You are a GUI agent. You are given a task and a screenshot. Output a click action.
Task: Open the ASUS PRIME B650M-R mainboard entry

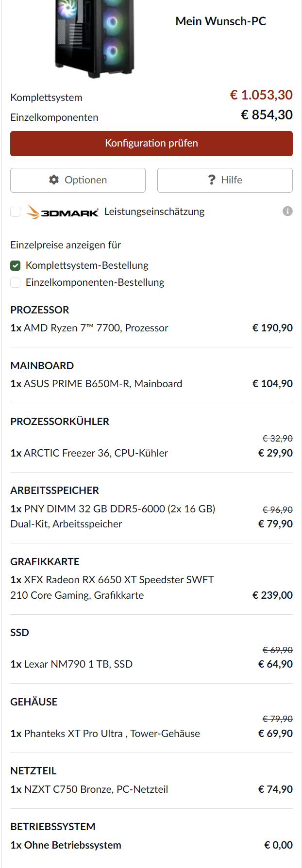coord(103,384)
